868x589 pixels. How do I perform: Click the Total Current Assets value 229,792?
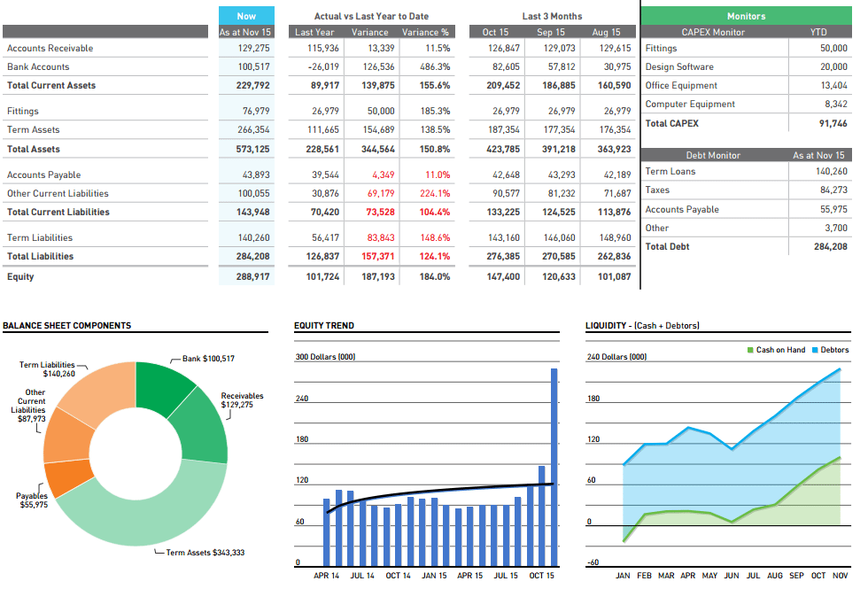click(253, 85)
